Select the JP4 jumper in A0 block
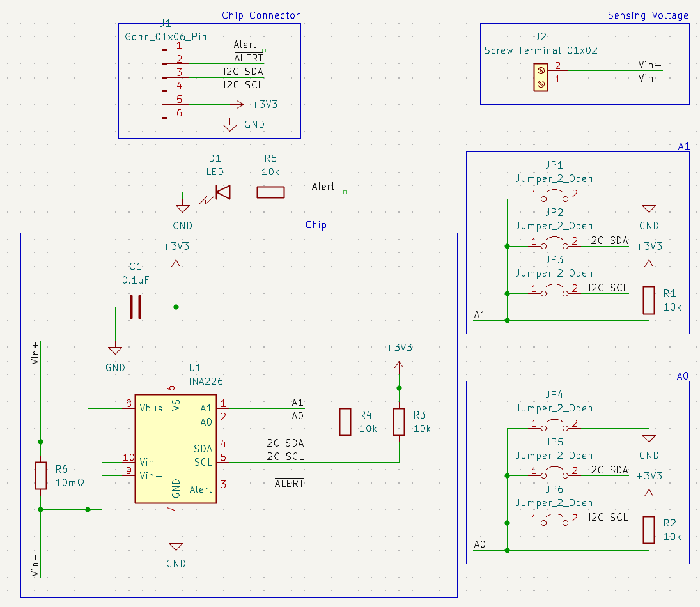 (x=554, y=425)
